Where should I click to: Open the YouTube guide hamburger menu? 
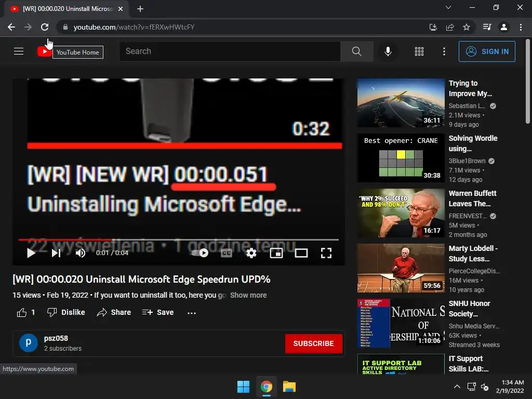click(x=19, y=51)
